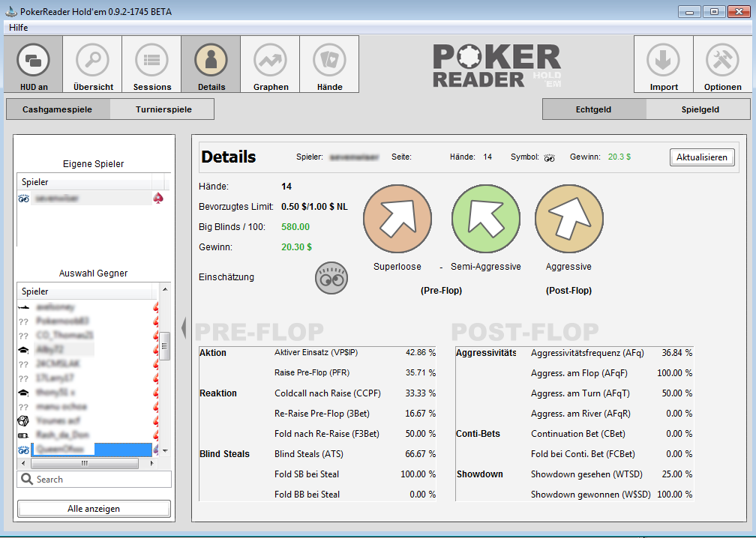The height and width of the screenshot is (538, 756).
Task: Sort by Spieler header in Auswahl Gegner
Action: pos(85,291)
